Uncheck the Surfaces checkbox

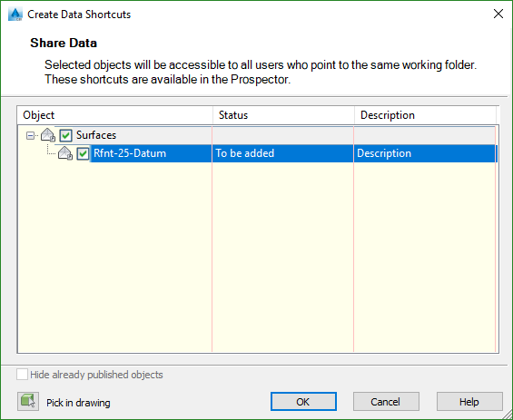tap(65, 135)
